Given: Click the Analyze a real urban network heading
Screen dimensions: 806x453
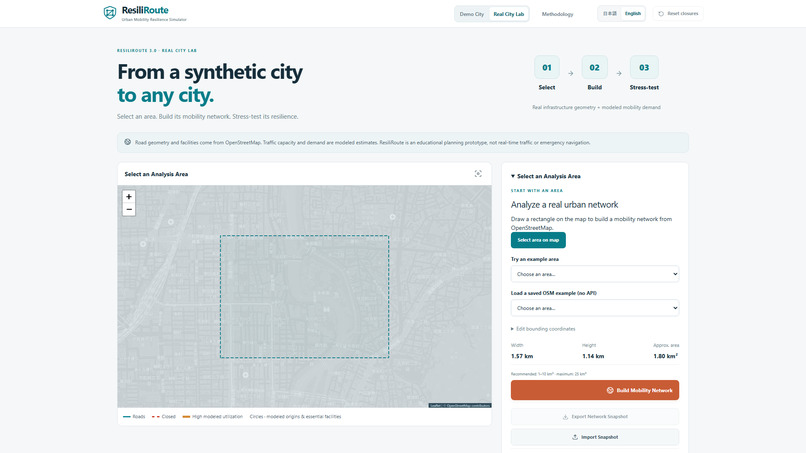Looking at the screenshot, I should pos(564,205).
